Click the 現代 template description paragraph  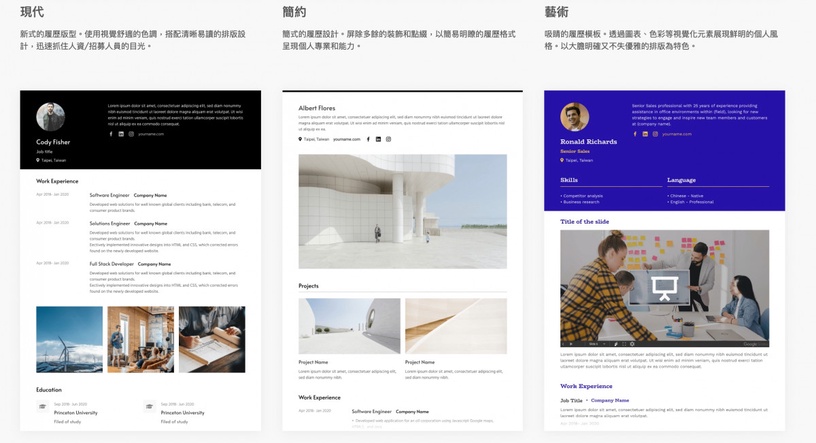click(133, 40)
